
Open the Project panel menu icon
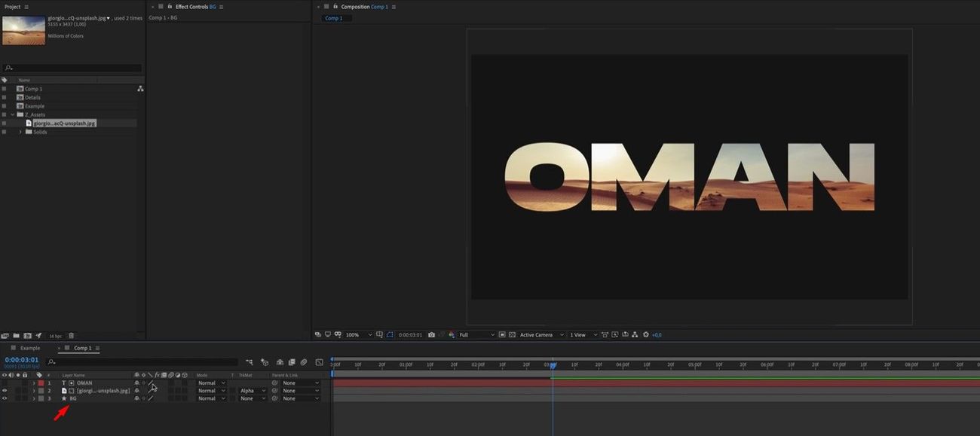coord(26,7)
